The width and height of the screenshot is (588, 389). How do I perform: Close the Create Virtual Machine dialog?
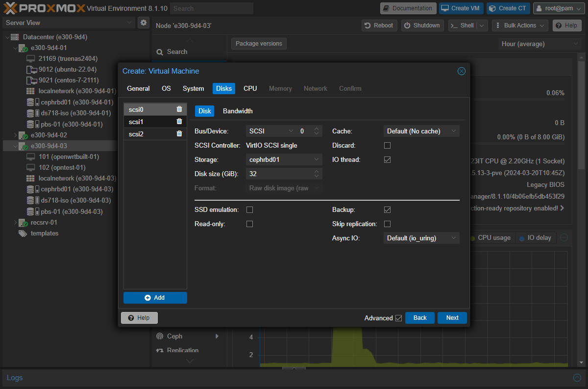(461, 71)
